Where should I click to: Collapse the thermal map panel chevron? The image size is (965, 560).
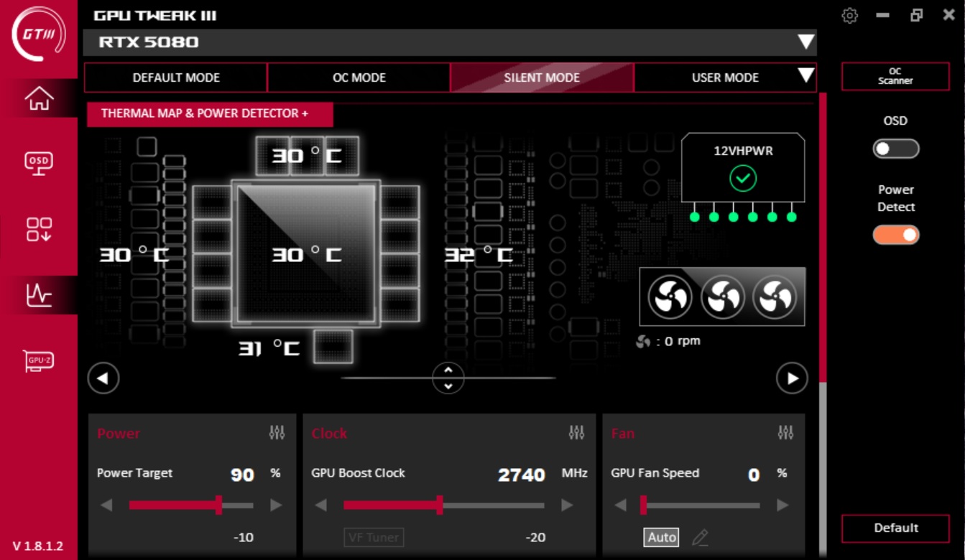pos(448,378)
